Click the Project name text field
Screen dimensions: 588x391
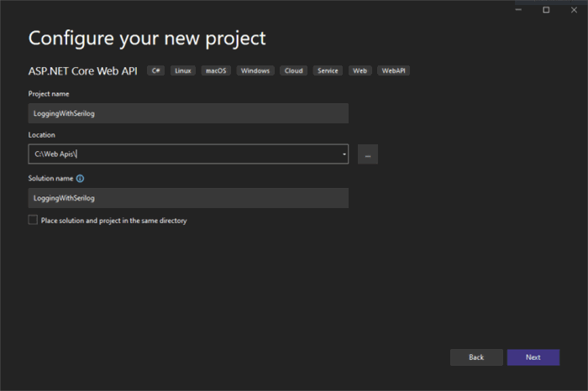point(188,113)
